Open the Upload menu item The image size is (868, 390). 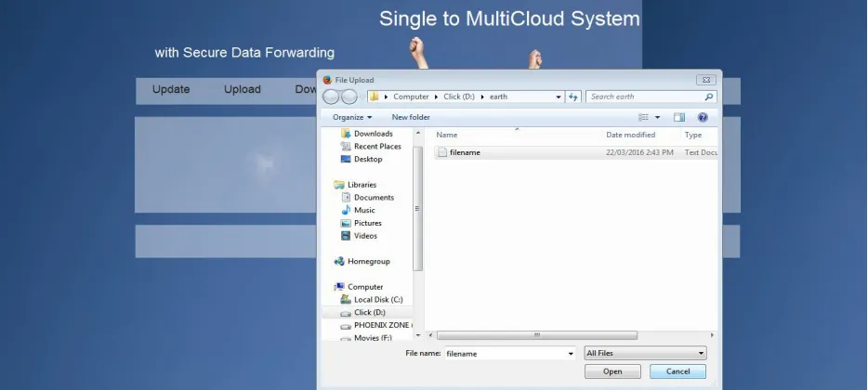242,90
